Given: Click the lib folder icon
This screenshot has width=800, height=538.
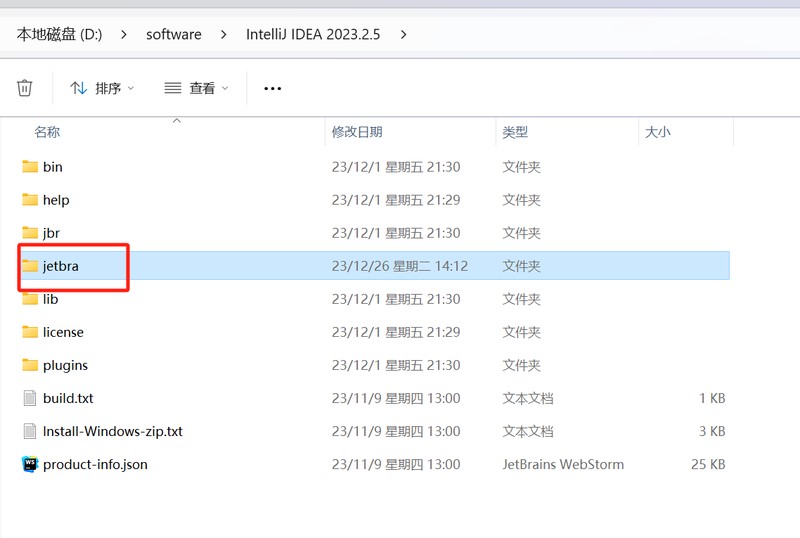Looking at the screenshot, I should [x=30, y=299].
